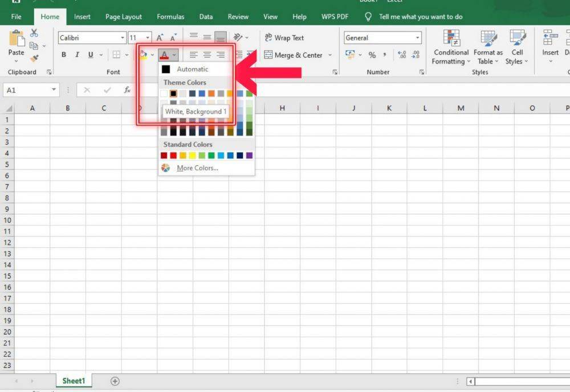Click the Fill Color paint bucket
The image size is (570, 392).
[143, 55]
